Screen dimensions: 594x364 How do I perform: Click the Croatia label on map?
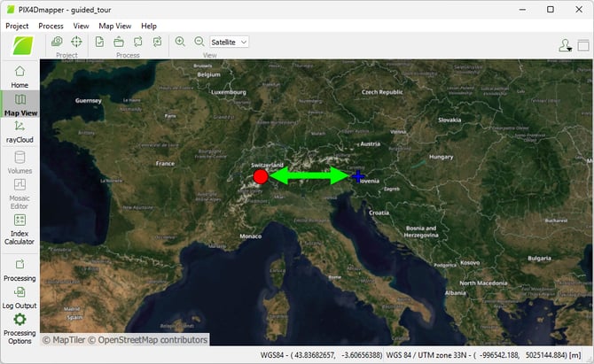tap(379, 213)
